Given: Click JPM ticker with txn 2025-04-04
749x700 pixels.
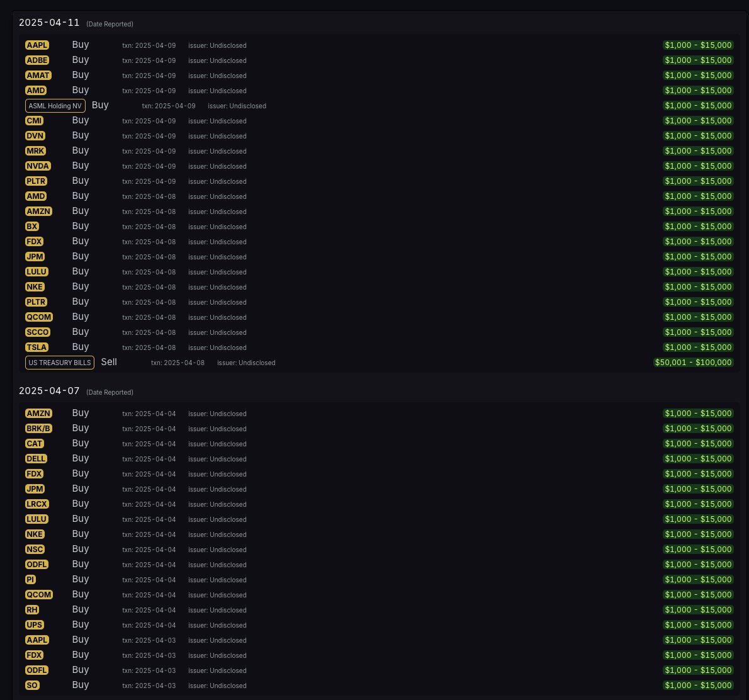Looking at the screenshot, I should point(35,489).
